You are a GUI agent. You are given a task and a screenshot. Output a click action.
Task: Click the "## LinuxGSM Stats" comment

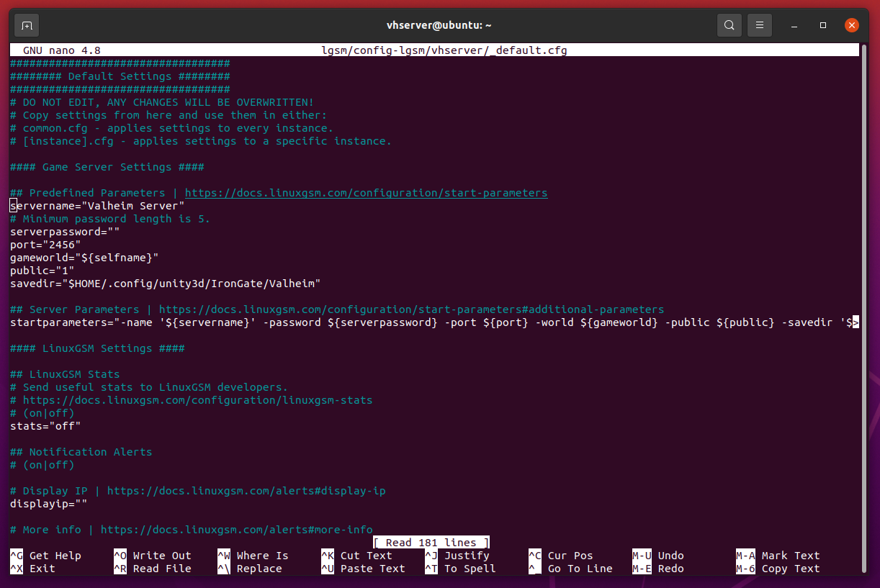tap(65, 374)
